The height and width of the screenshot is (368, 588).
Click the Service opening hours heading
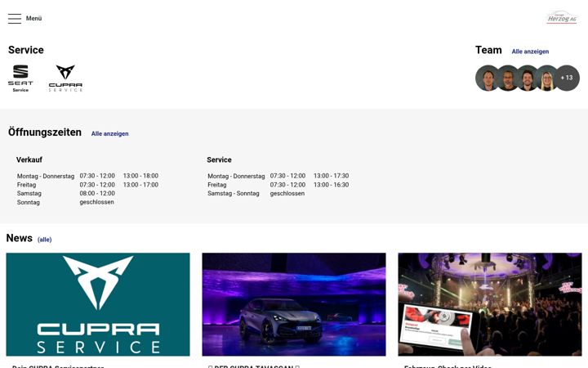coord(219,159)
